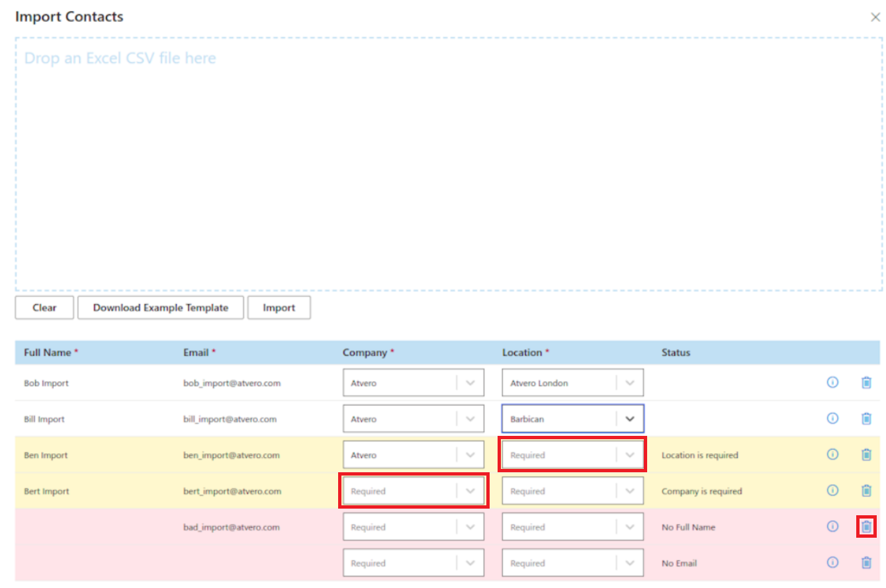This screenshot has height=588, width=886.
Task: Delete the Ben Import row with trash icon
Action: tap(866, 454)
